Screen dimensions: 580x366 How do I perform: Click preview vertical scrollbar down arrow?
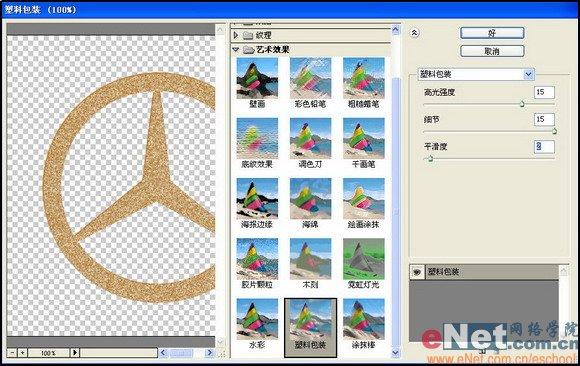pyautogui.click(x=220, y=341)
